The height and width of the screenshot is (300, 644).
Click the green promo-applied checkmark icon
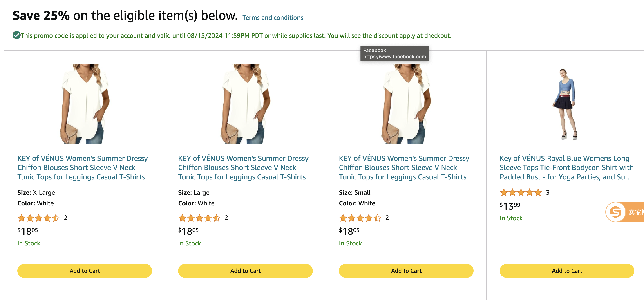pos(16,35)
